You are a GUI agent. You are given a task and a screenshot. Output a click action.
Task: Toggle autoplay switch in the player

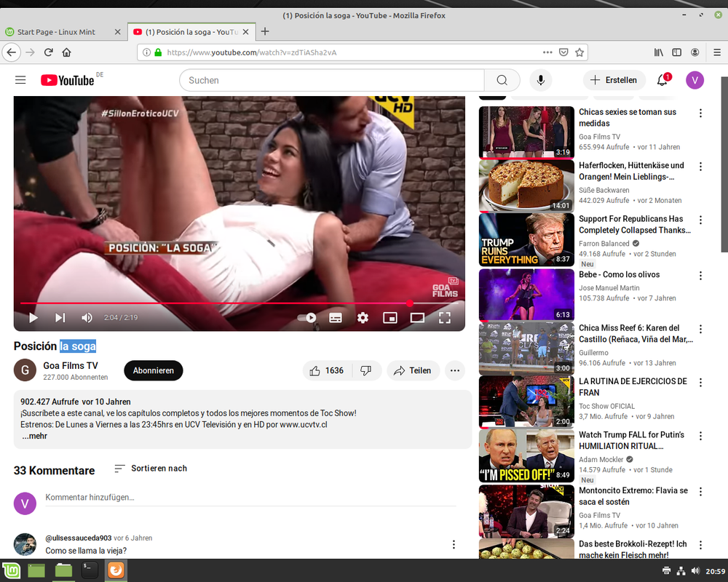tap(307, 317)
